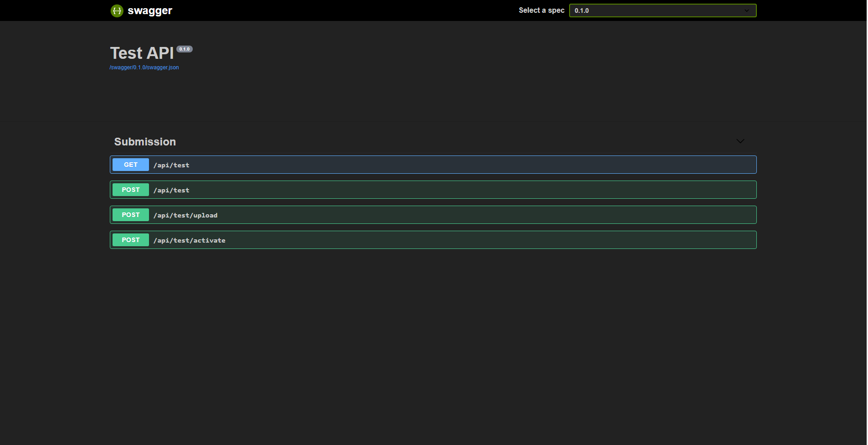Select the Submission section title
Image resolution: width=868 pixels, height=445 pixels.
pyautogui.click(x=145, y=141)
